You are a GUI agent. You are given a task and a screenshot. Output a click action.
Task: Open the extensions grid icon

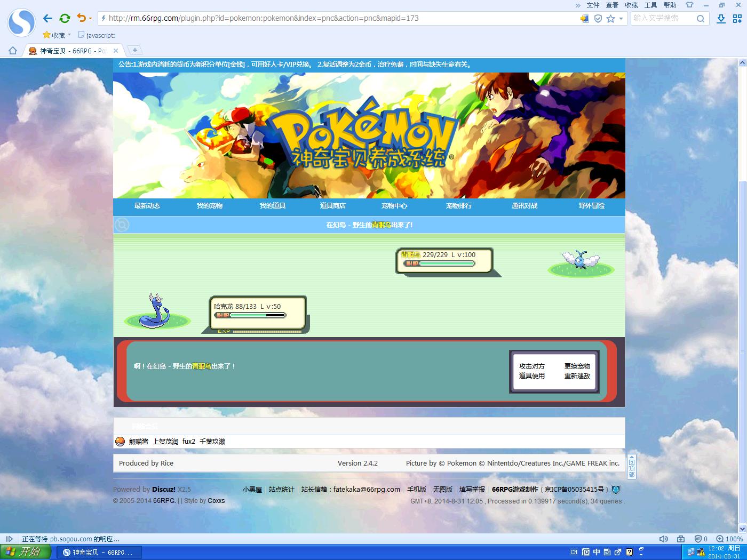(x=737, y=19)
